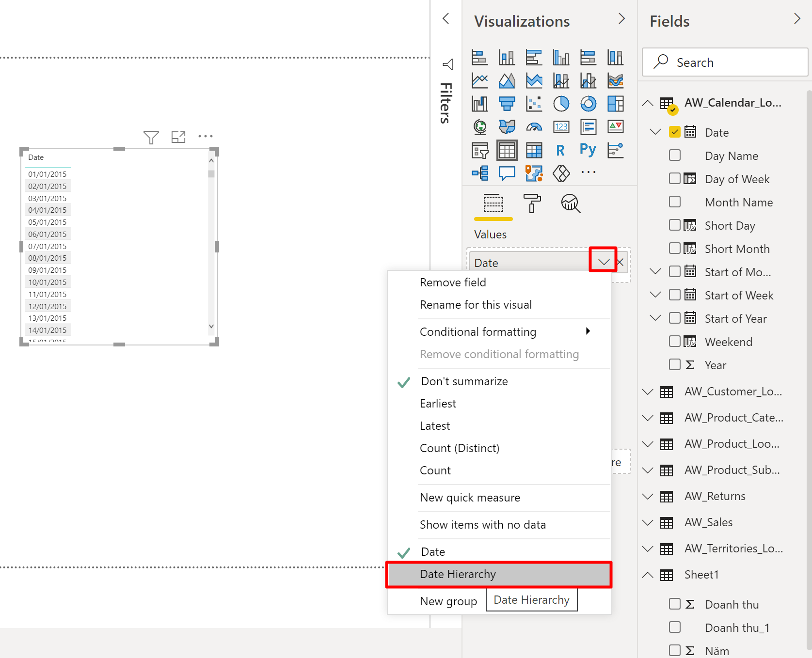
Task: Choose Show items with no data
Action: pyautogui.click(x=499, y=525)
